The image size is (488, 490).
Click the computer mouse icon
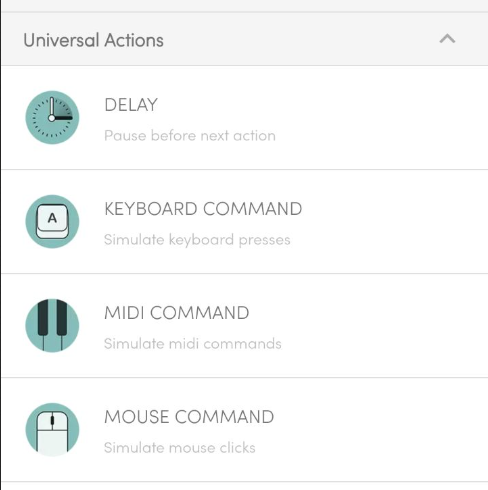click(x=52, y=430)
